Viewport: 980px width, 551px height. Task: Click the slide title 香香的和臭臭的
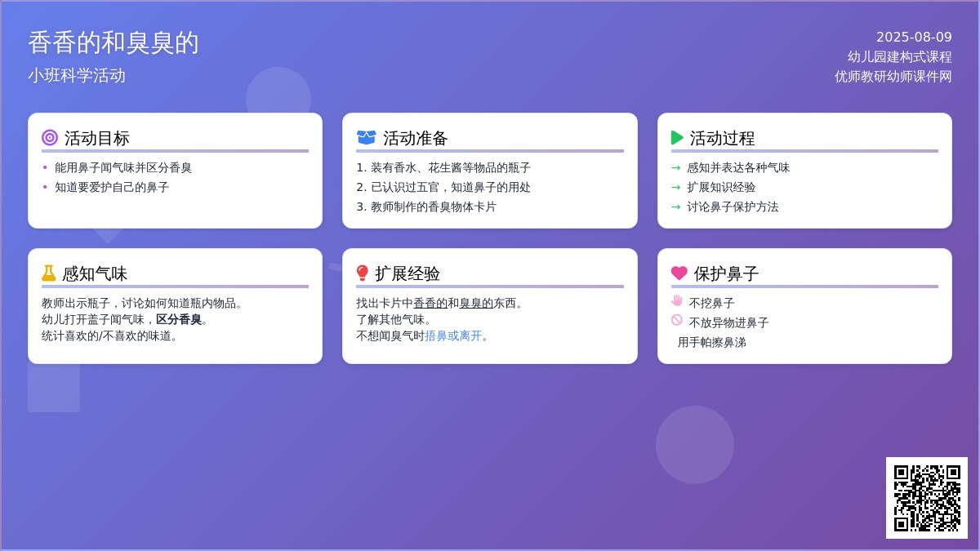pyautogui.click(x=114, y=42)
